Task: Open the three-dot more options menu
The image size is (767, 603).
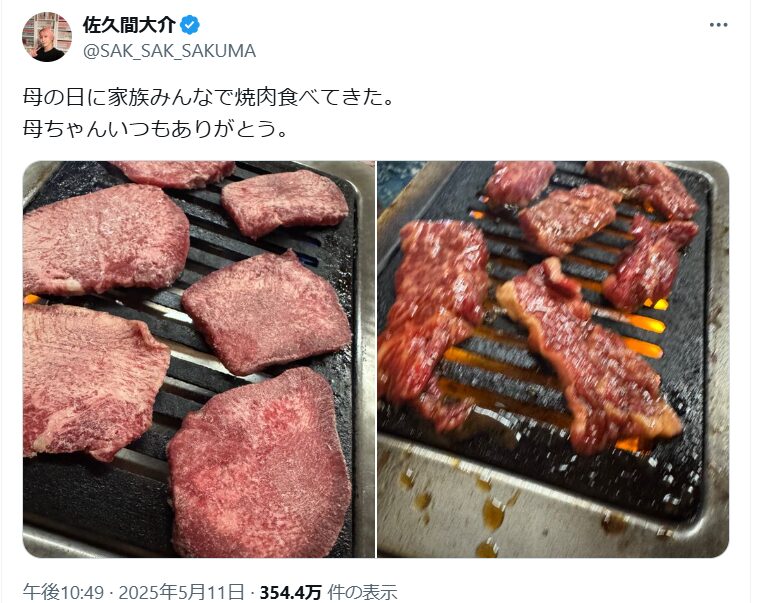Action: pyautogui.click(x=719, y=25)
